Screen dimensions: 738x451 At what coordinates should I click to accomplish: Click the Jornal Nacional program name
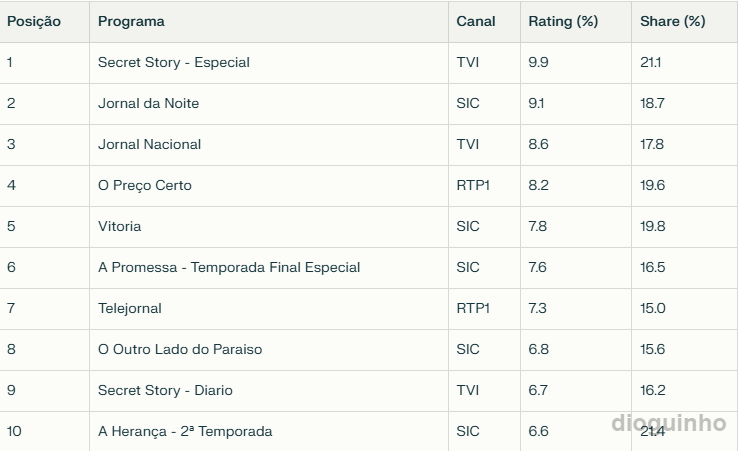(x=149, y=144)
